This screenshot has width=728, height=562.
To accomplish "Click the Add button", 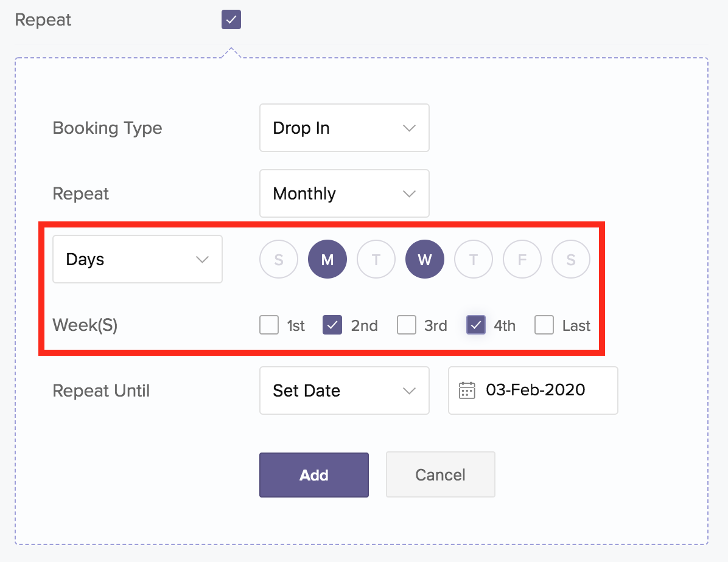I will (x=314, y=475).
